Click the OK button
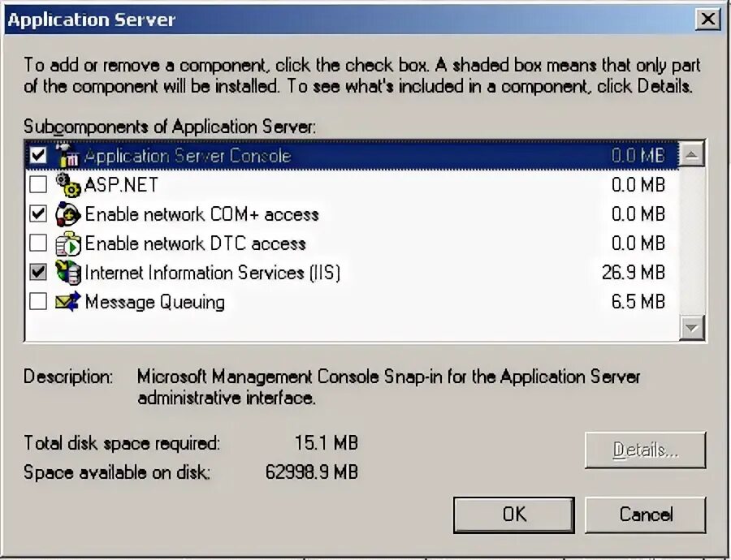This screenshot has width=731, height=560. pyautogui.click(x=514, y=515)
